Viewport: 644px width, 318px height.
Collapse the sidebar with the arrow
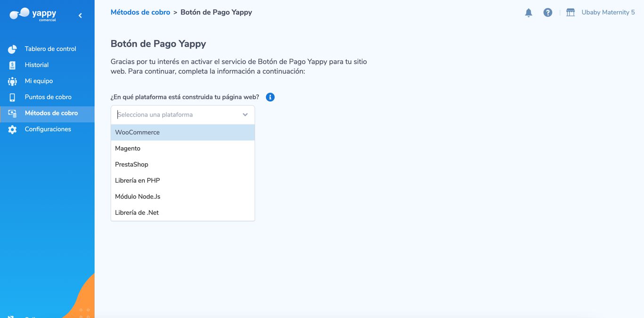coord(80,16)
